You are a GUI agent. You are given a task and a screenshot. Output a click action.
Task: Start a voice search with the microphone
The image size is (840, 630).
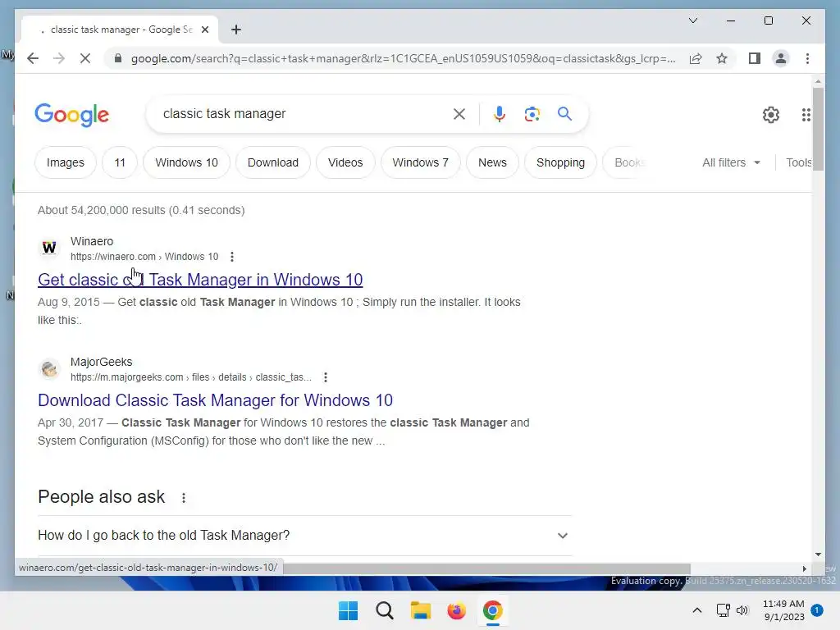(499, 113)
